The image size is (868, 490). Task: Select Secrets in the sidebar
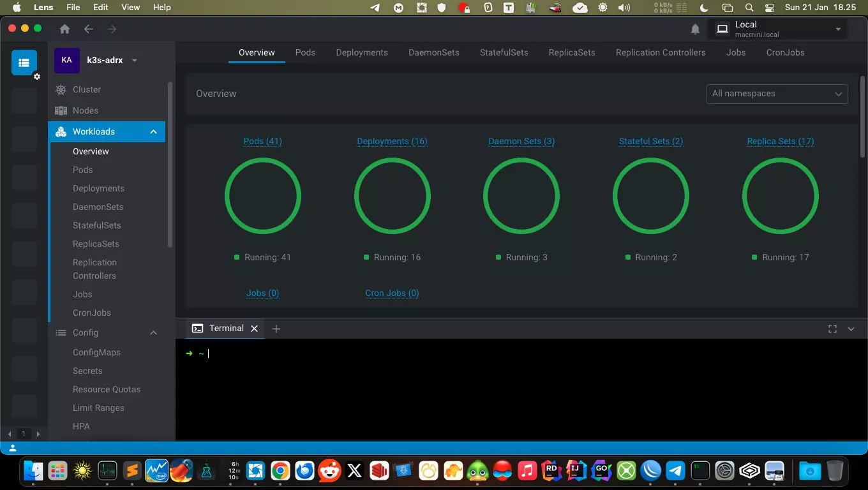(87, 371)
